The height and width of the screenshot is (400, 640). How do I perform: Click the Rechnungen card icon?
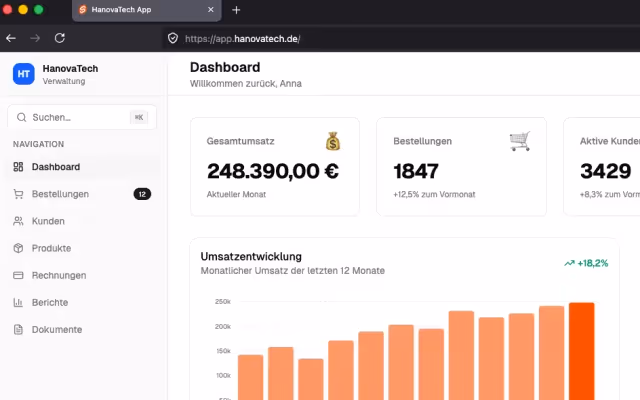(x=18, y=276)
